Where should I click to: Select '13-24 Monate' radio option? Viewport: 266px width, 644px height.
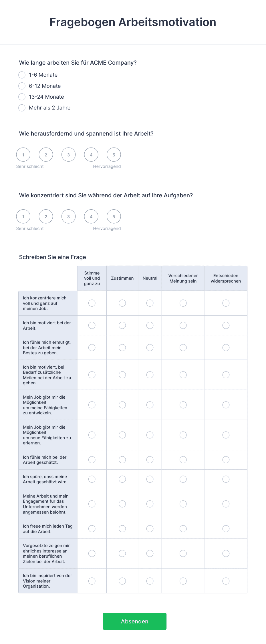(x=22, y=97)
